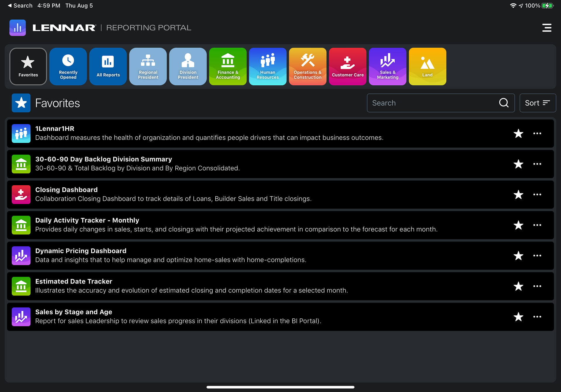Image resolution: width=561 pixels, height=392 pixels.
Task: Toggle favorite star for 30-60-90 Day Backlog
Action: [518, 164]
